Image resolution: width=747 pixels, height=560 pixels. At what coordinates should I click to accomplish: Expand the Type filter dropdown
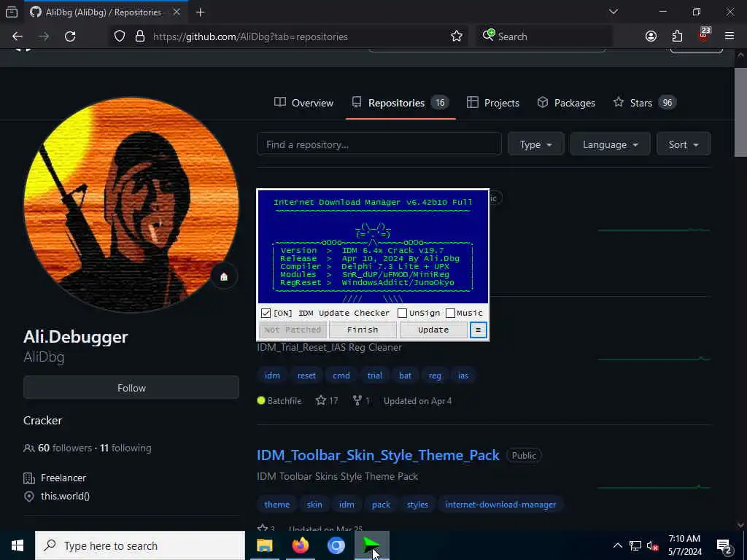536,144
